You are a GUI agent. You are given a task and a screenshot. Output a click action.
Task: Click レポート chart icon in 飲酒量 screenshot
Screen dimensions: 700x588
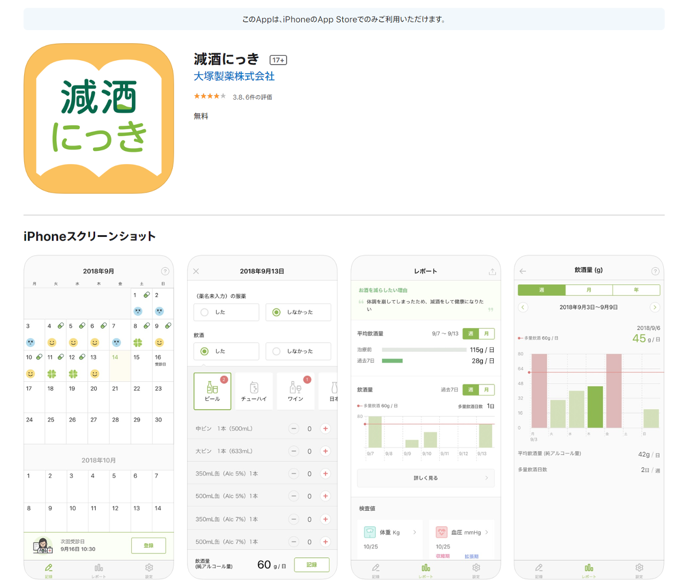click(x=588, y=570)
